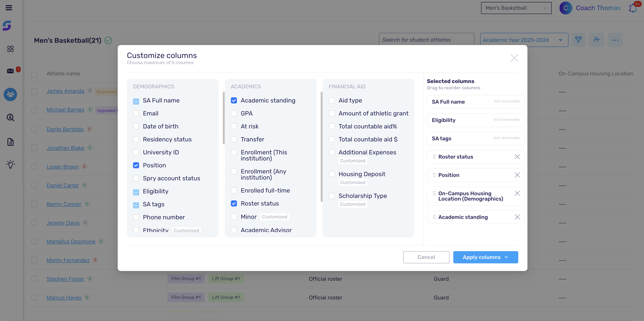Open the mail inbox icon in sidebar
Viewport: 644px width, 321px height.
(x=10, y=71)
